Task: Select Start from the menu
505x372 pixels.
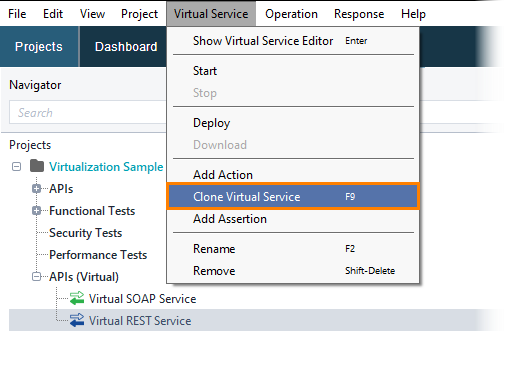Action: pyautogui.click(x=293, y=71)
